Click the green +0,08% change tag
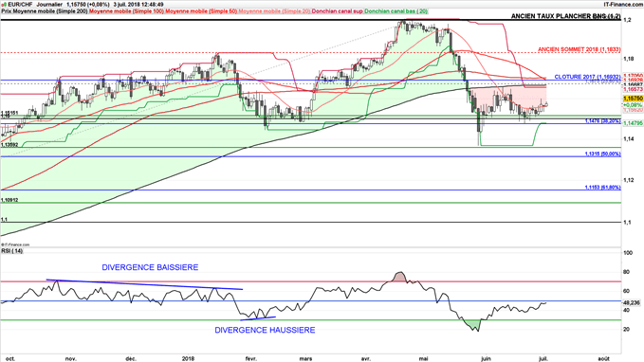This screenshot has height=362, width=644. (633, 105)
